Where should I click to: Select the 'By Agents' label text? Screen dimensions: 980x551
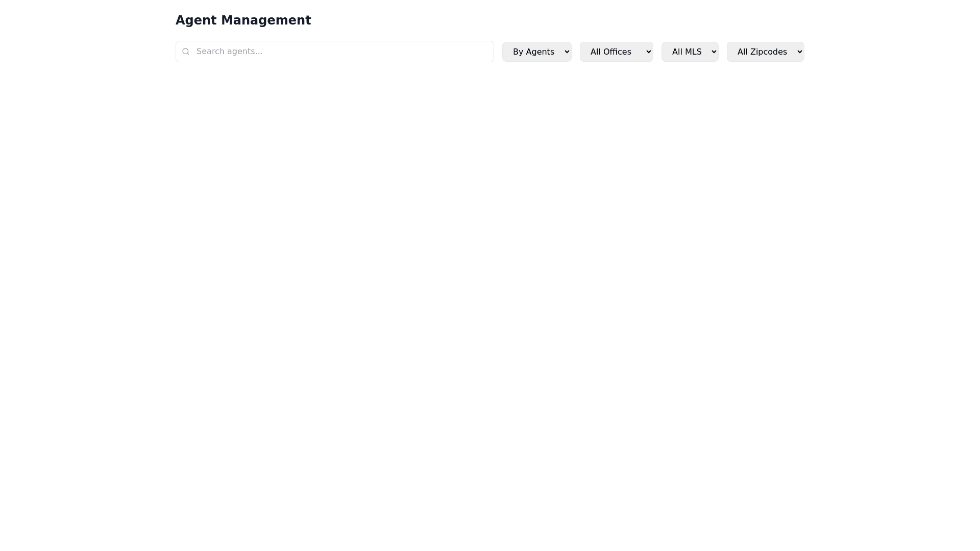tap(533, 52)
